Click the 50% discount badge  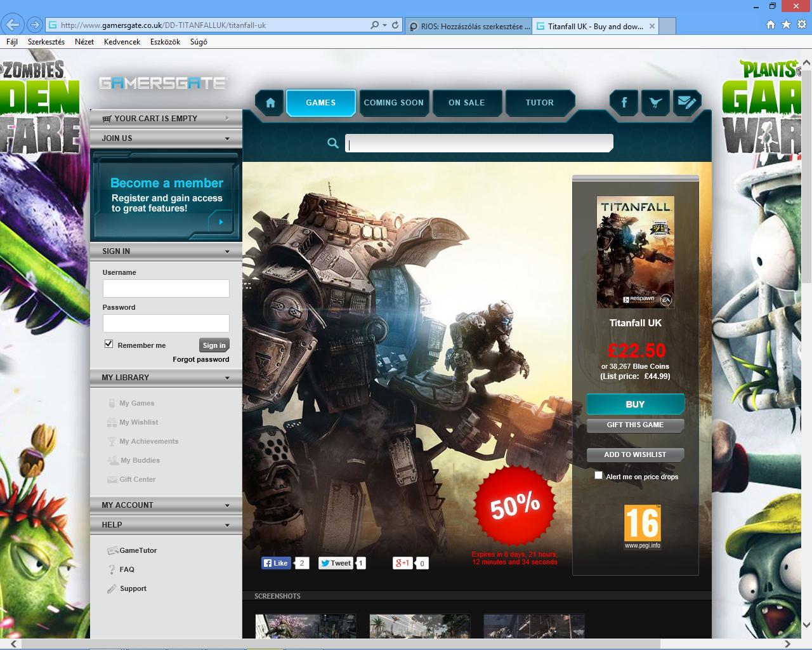[514, 506]
